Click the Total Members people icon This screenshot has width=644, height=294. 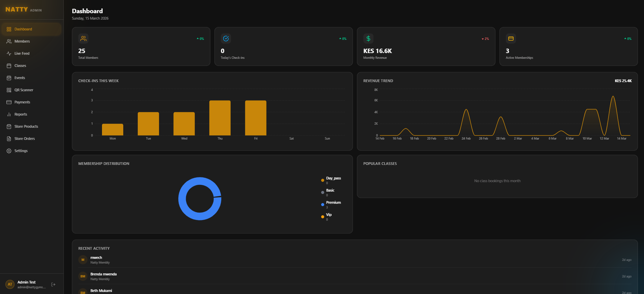(83, 39)
